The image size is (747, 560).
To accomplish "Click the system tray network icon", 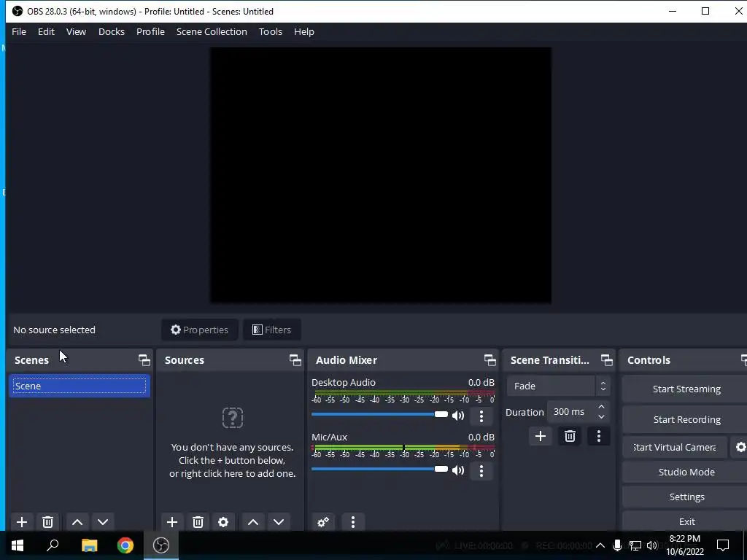I will [x=635, y=545].
